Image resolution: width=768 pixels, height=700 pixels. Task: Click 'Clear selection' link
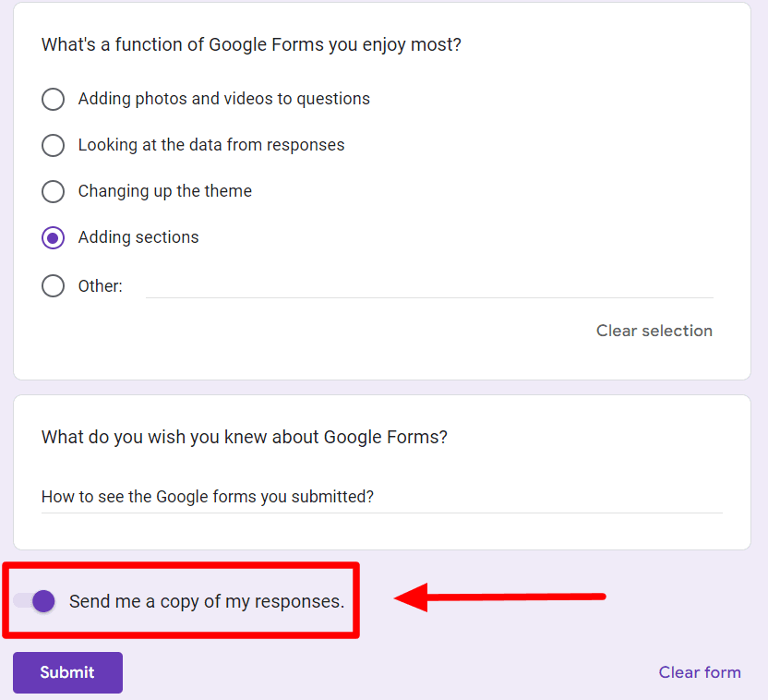coord(654,331)
